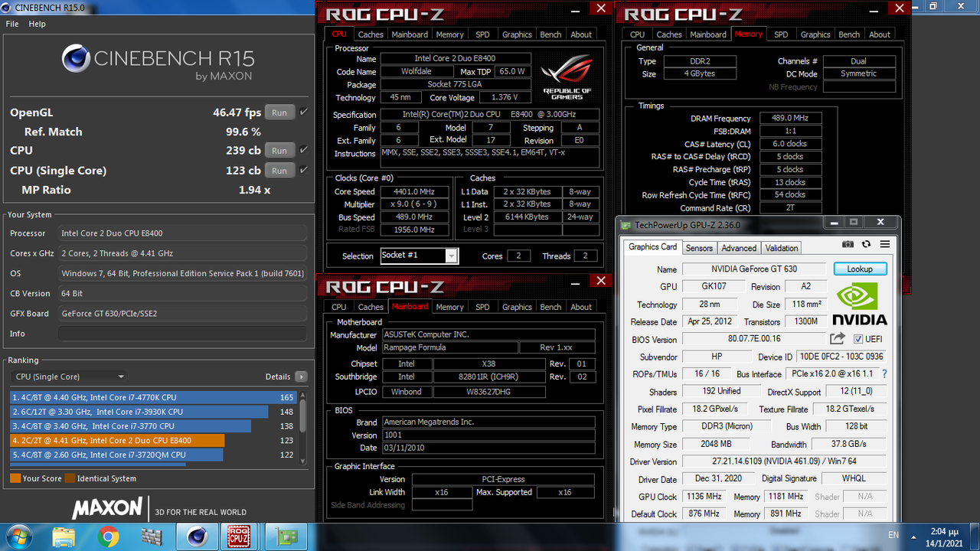Click the Driver Version field in GPU-Z
Image resolution: width=980 pixels, height=551 pixels.
pyautogui.click(x=784, y=461)
